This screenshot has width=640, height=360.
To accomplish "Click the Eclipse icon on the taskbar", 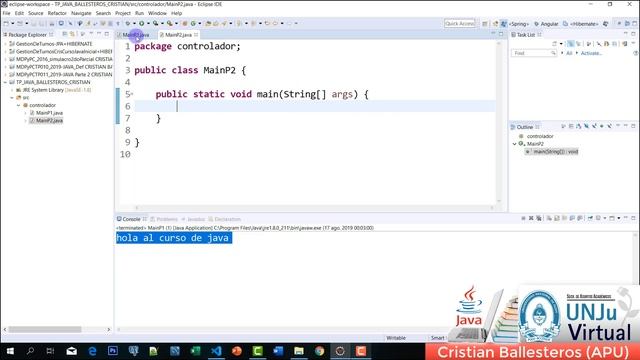I will pyautogui.click(x=340, y=351).
